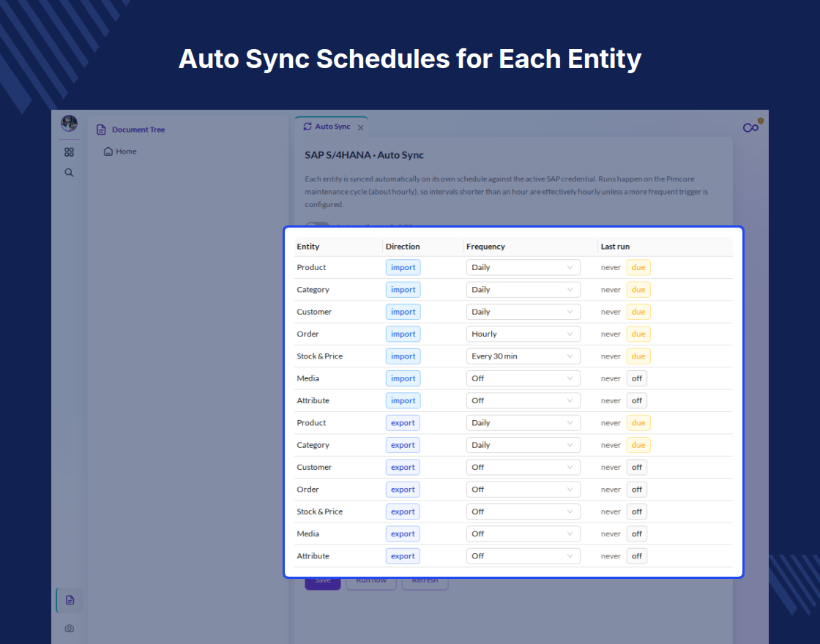
Task: Open Hourly frequency dropdown for Order import
Action: (x=523, y=334)
